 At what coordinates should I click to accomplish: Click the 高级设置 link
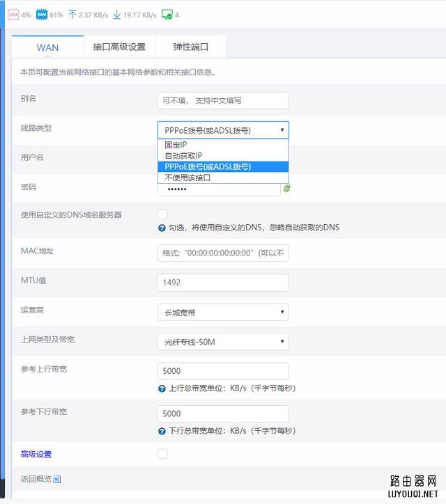point(36,455)
